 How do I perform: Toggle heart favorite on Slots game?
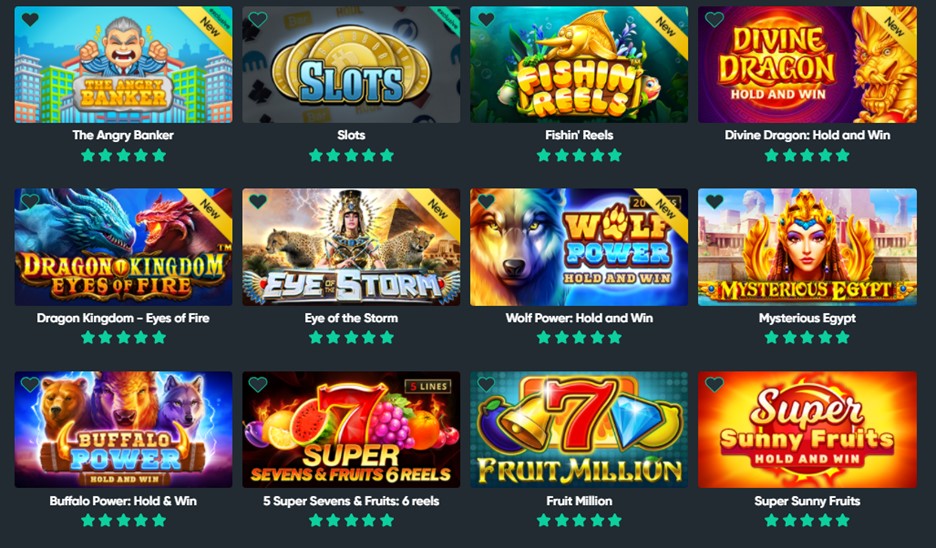pyautogui.click(x=258, y=19)
